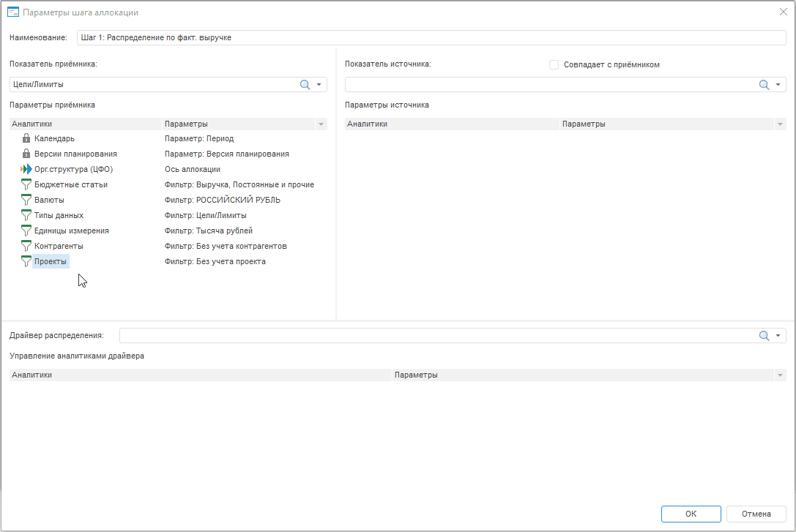Viewport: 796px width, 532px height.
Task: Click the lock icon beside Версии планирования
Action: tap(26, 154)
